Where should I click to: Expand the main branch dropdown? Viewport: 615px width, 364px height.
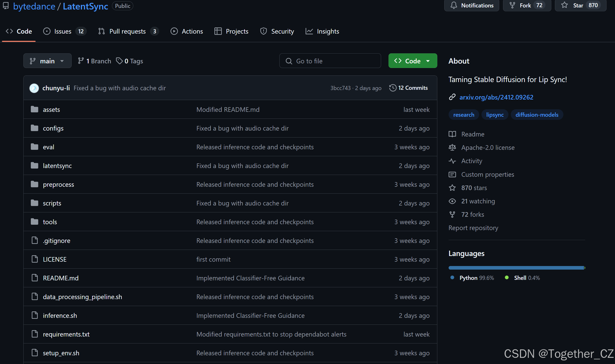coord(47,61)
